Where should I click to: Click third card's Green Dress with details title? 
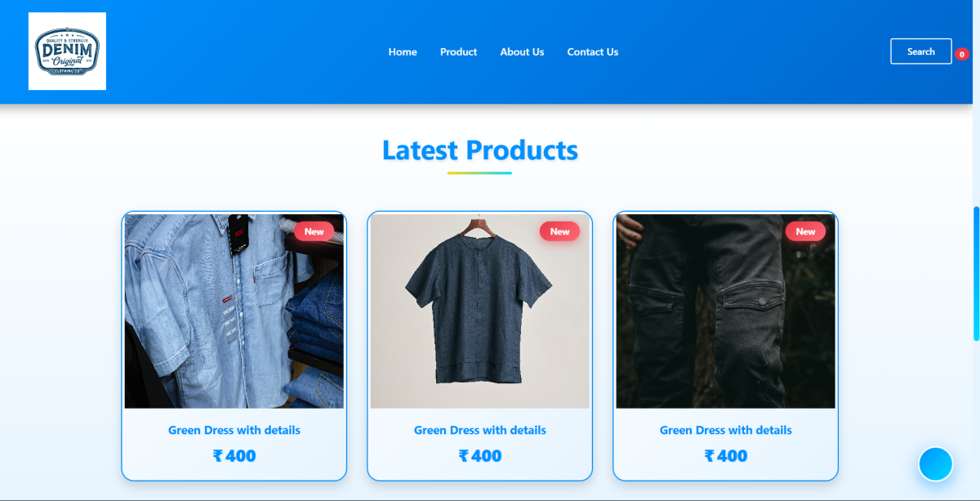pos(726,430)
